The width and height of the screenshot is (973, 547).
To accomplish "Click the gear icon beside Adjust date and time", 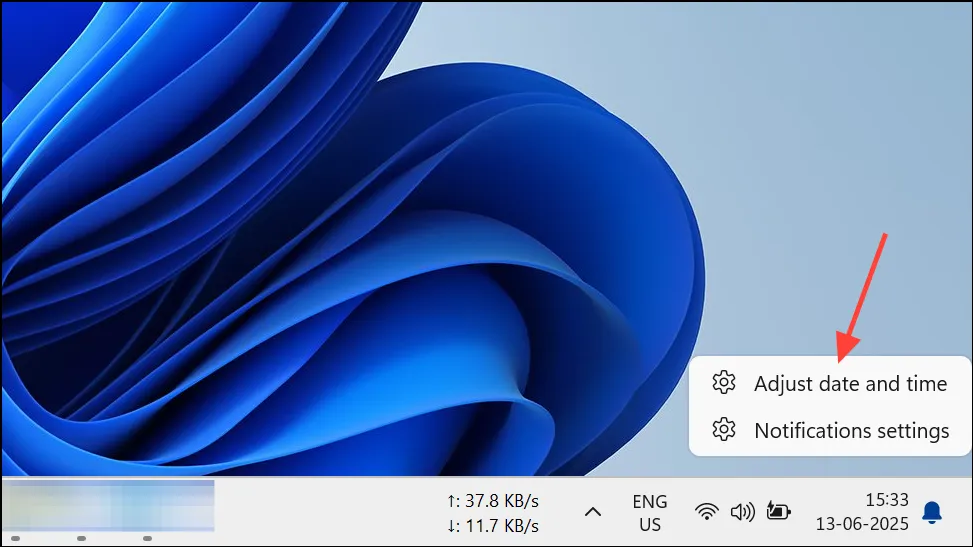I will tap(724, 382).
